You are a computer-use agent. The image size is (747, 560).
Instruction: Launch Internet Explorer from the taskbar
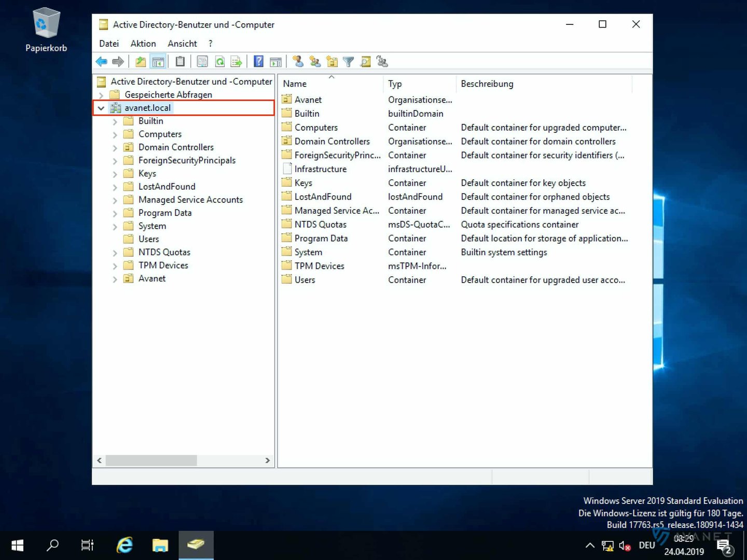[125, 545]
